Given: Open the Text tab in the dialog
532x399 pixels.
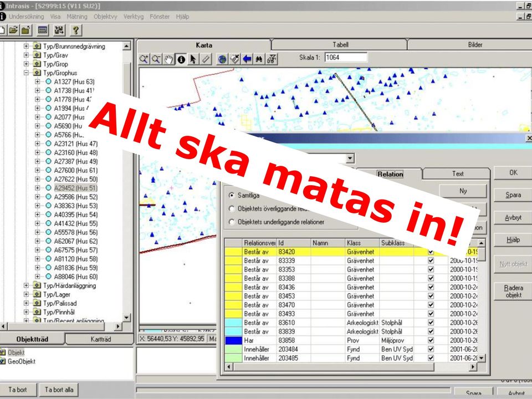Looking at the screenshot, I should (x=457, y=173).
